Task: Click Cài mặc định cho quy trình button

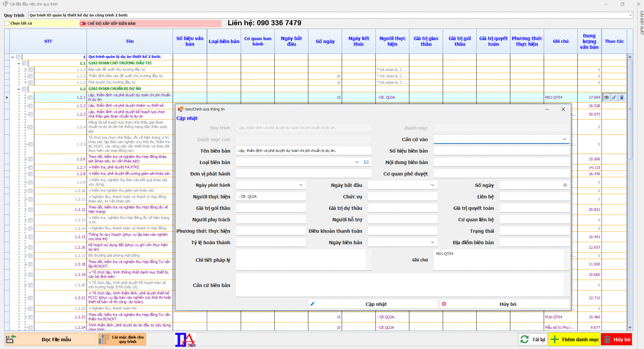Action: point(122,340)
